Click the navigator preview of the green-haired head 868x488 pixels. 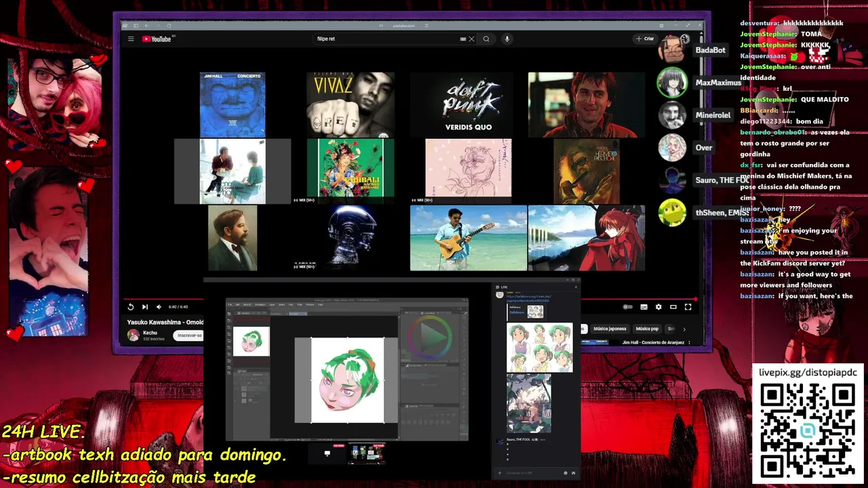tap(251, 342)
